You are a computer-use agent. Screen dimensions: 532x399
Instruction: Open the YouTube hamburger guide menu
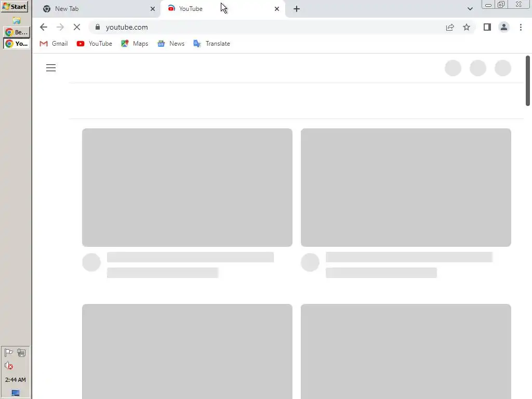coord(51,68)
